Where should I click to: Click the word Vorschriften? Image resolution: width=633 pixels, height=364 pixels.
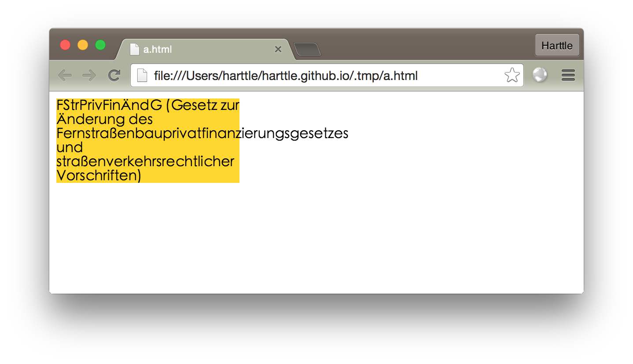pos(97,175)
